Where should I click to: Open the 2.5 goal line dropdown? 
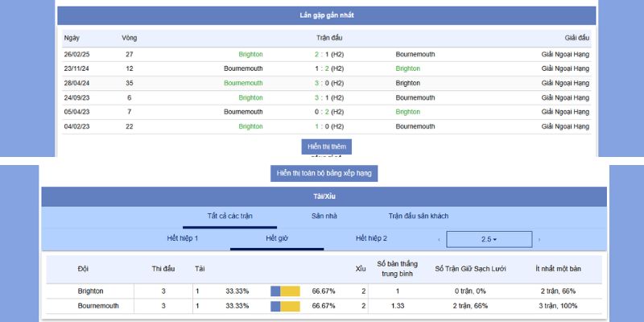[489, 239]
